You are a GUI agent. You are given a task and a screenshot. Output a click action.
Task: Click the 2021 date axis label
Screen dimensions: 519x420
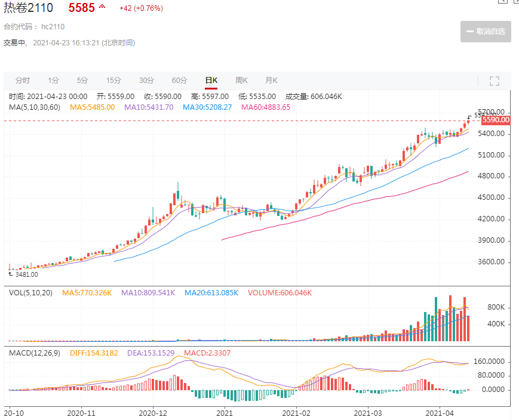pos(225,413)
